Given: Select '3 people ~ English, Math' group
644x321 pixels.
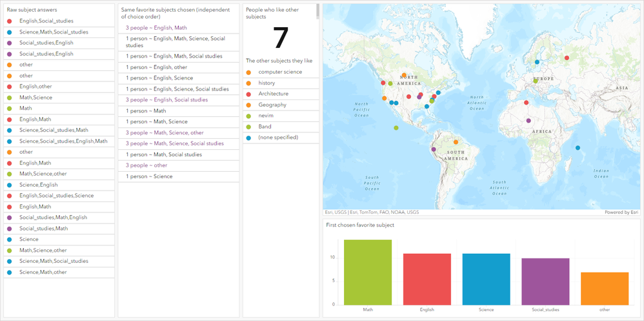Looking at the screenshot, I should coord(179,28).
